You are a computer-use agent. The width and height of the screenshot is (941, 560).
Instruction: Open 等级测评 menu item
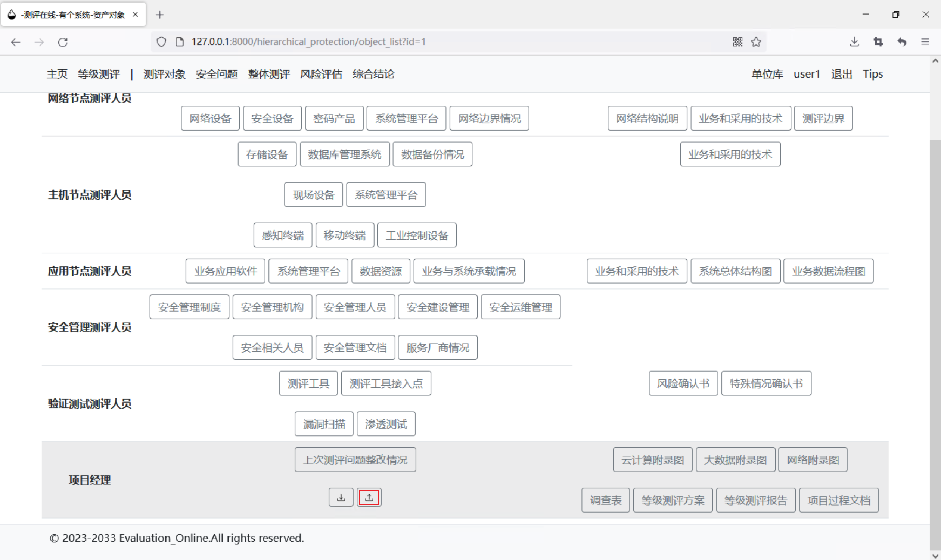(99, 74)
